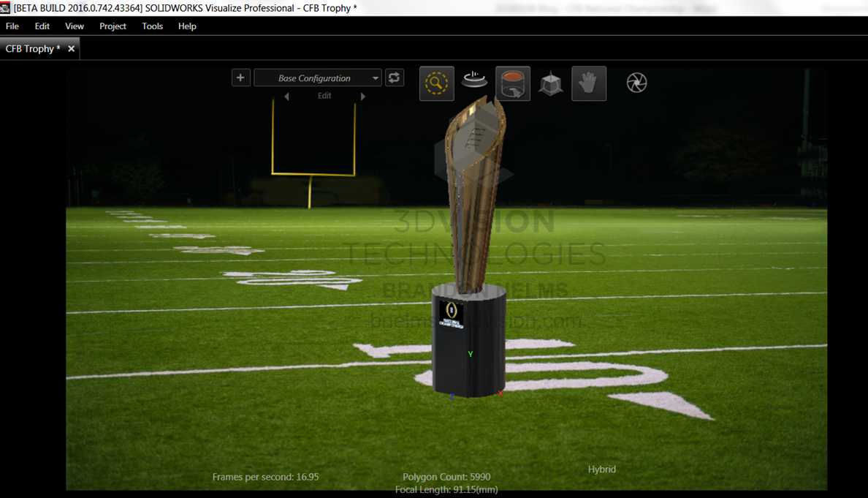This screenshot has height=498, width=868.
Task: Click the Frames per second readout
Action: tap(266, 477)
